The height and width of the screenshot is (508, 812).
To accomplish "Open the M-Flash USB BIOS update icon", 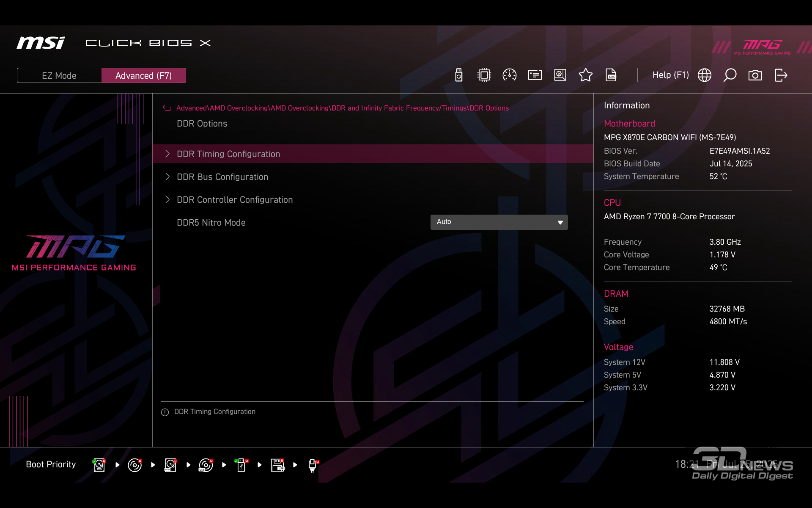I will [x=459, y=75].
